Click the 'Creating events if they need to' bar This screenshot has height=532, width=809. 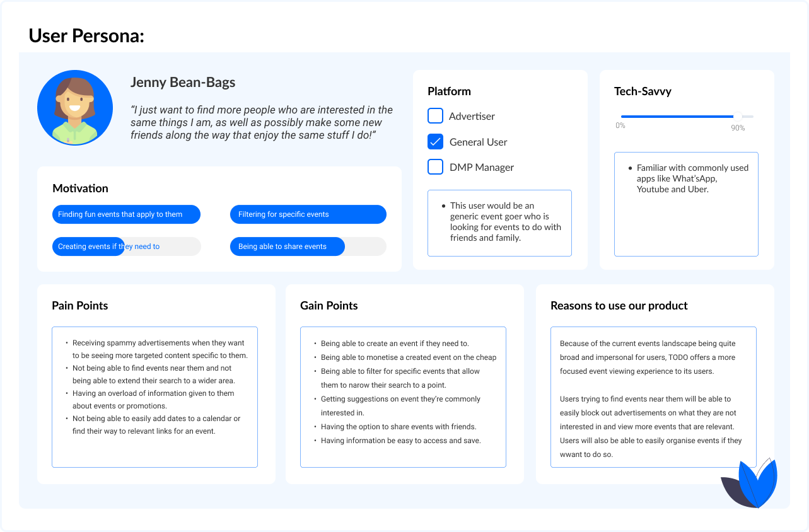(x=126, y=246)
